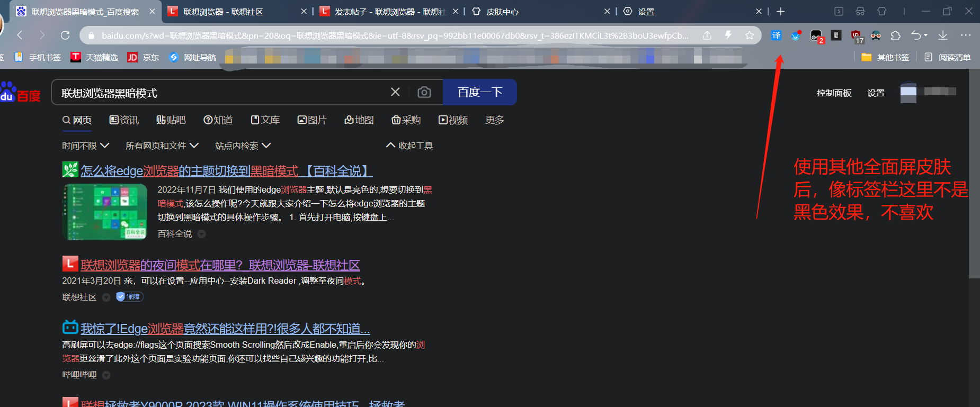Click the edge tutorial result thumbnail
980x407 pixels.
(x=105, y=212)
